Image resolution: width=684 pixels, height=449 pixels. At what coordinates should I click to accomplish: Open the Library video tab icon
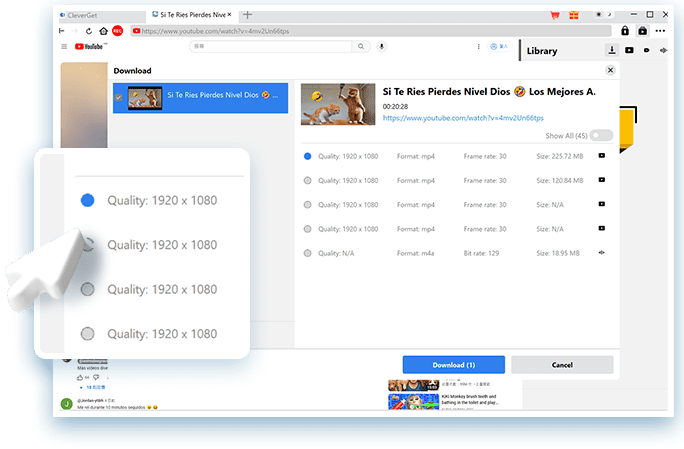[629, 50]
